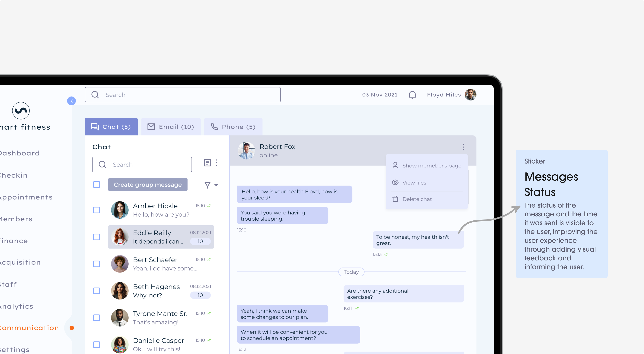Click the top search bar magnifier icon

[x=95, y=95]
